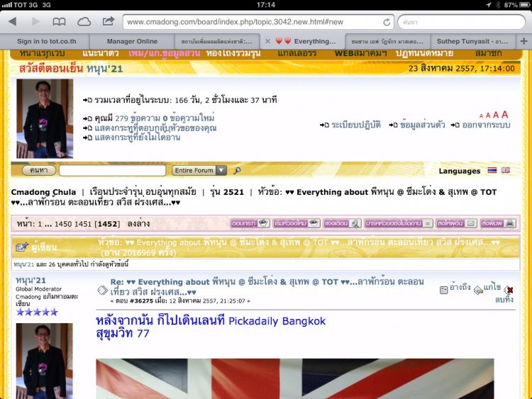Tap the Safari forward arrow

pos(35,22)
